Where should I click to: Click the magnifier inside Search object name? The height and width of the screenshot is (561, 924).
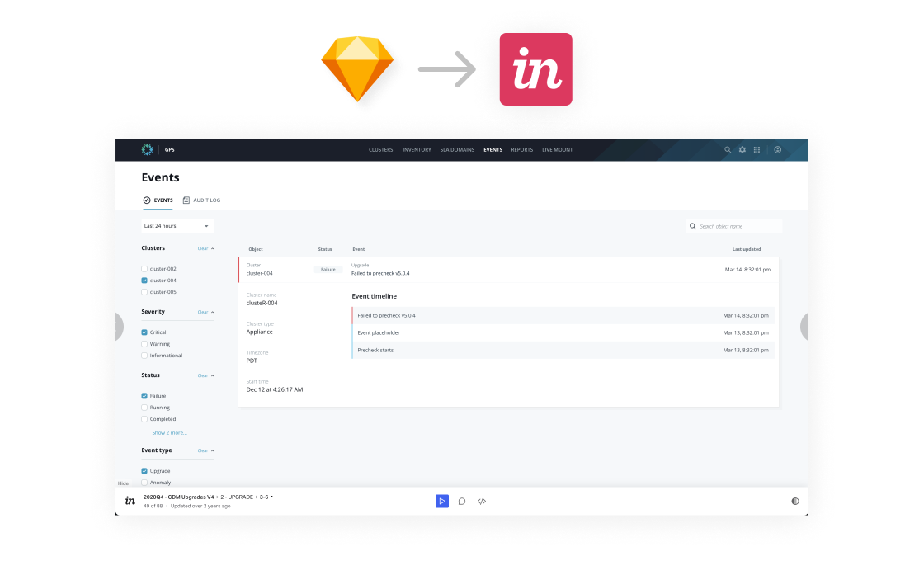click(x=693, y=226)
